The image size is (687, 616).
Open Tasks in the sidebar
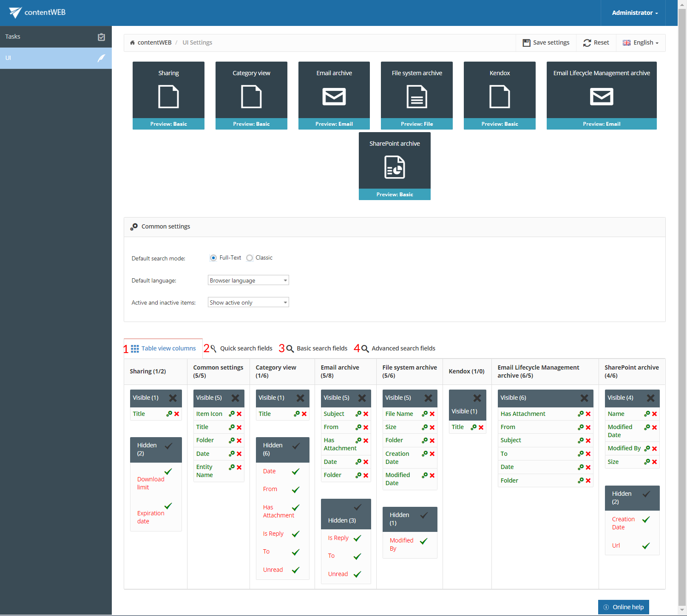56,37
